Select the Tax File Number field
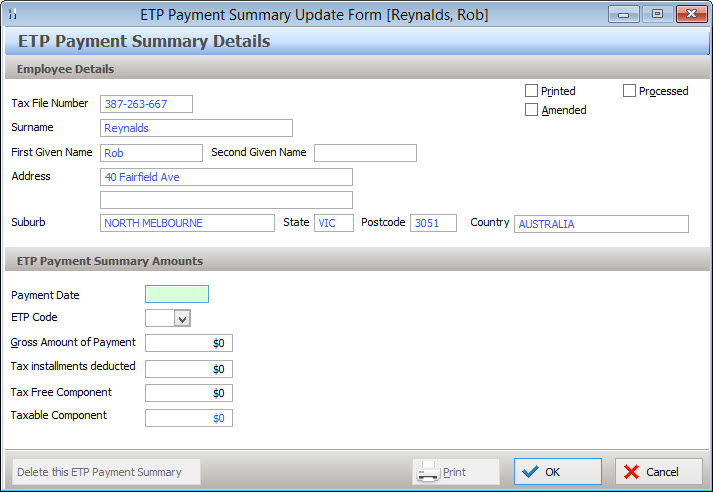Screen dimensions: 713x492 (146, 104)
